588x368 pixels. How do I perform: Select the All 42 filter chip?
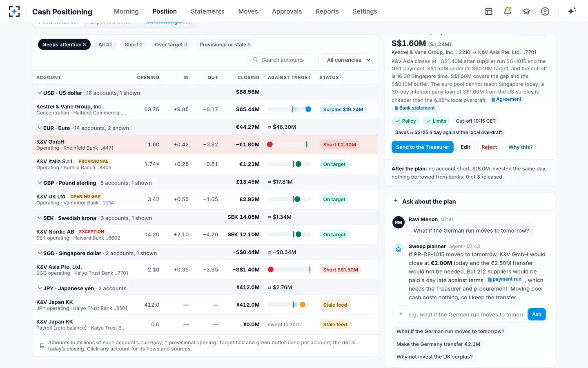[105, 45]
